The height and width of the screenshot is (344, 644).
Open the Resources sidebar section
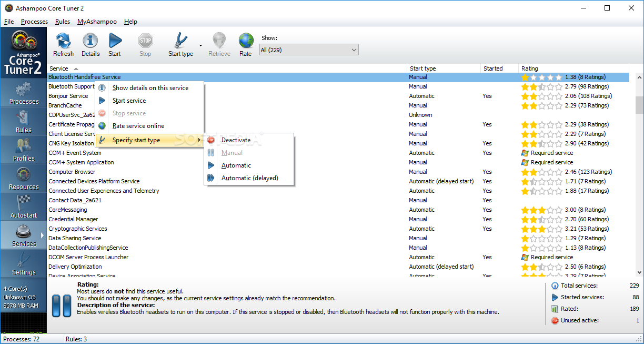point(24,179)
